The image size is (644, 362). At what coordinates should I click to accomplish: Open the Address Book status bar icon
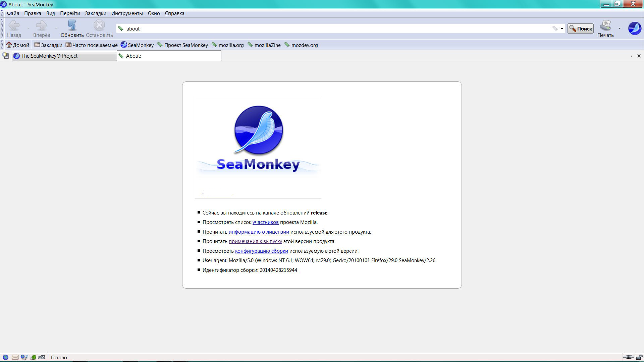pyautogui.click(x=33, y=357)
